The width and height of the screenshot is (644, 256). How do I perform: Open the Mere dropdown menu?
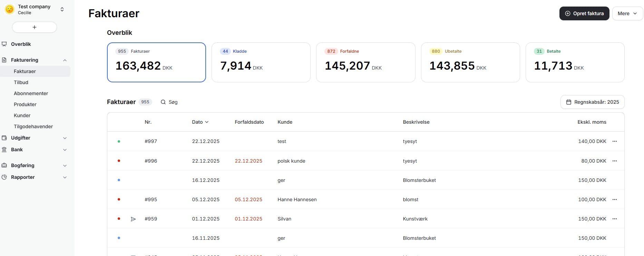point(627,13)
